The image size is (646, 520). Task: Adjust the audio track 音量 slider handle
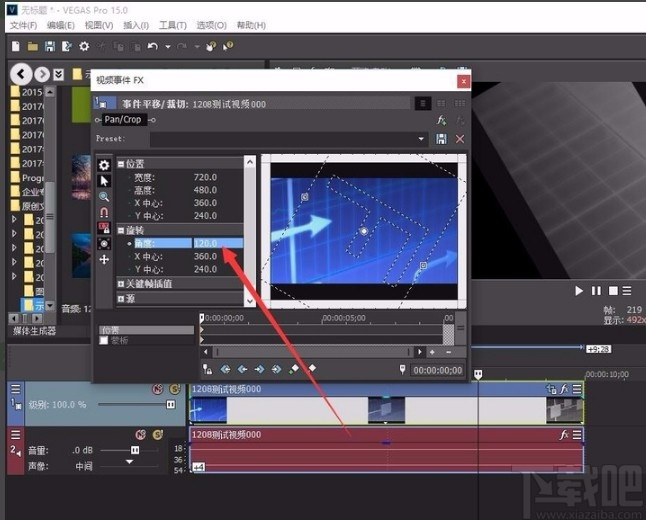click(135, 450)
